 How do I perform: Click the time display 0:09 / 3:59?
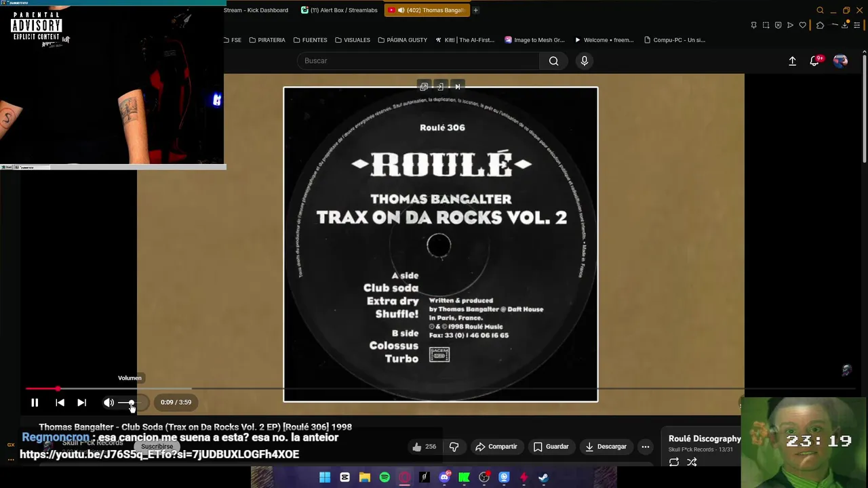[x=176, y=403]
